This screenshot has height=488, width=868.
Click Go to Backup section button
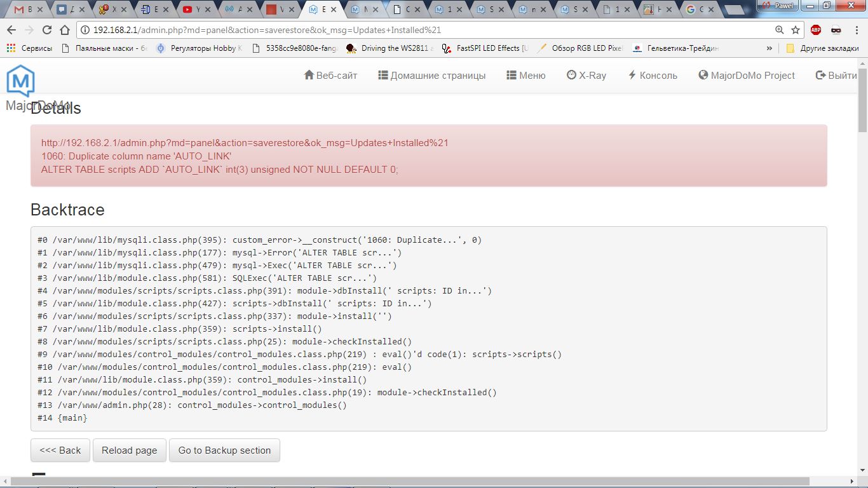coord(224,450)
